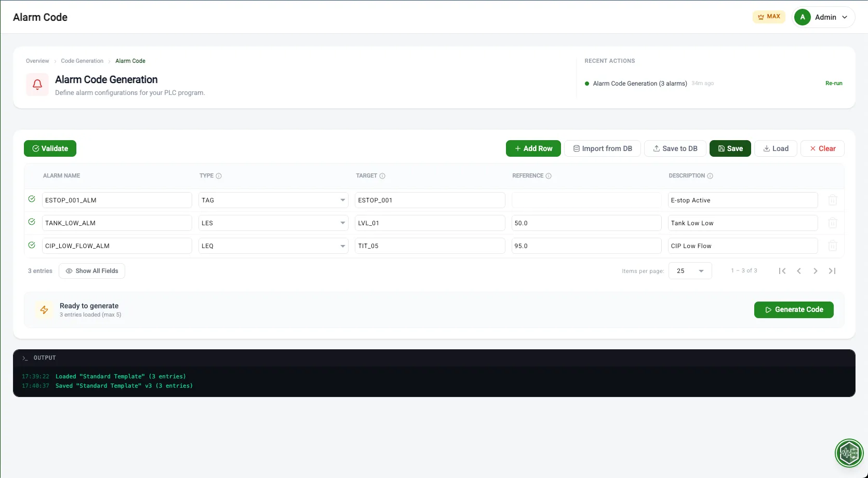This screenshot has width=868, height=478.
Task: Clear the table
Action: click(x=822, y=148)
